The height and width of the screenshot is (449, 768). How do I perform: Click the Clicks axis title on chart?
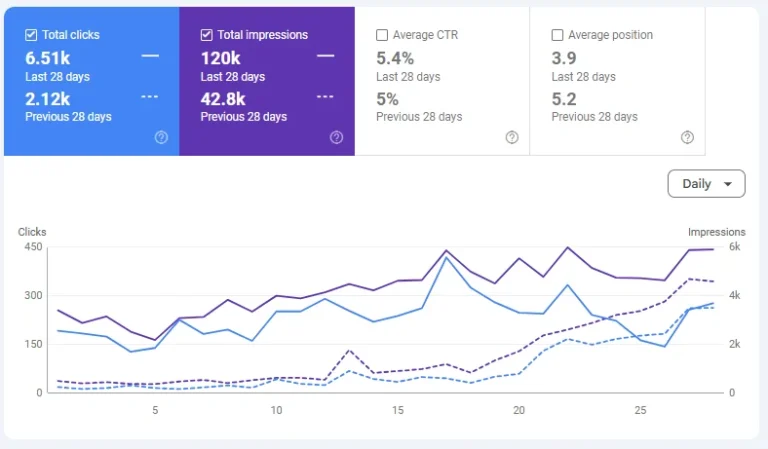pos(32,232)
